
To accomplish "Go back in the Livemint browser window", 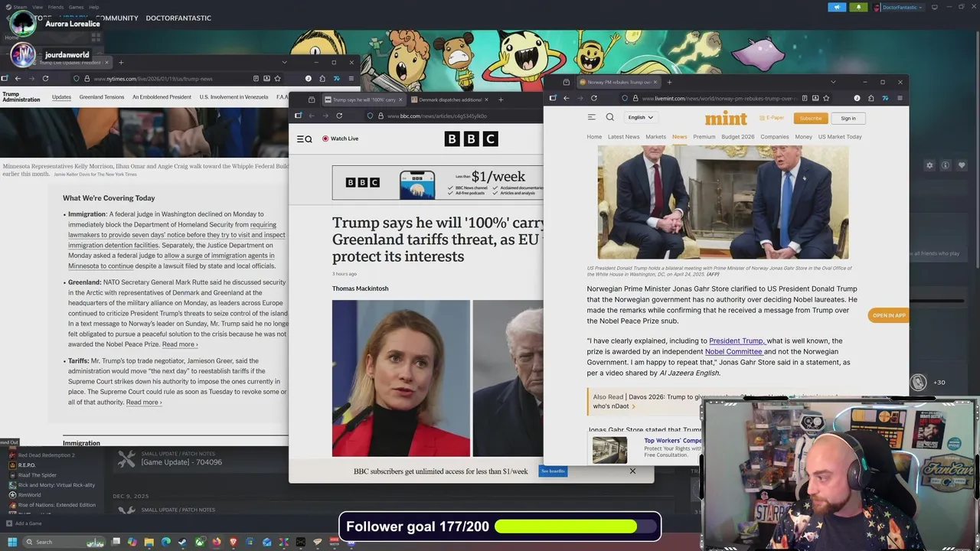I will pos(567,98).
